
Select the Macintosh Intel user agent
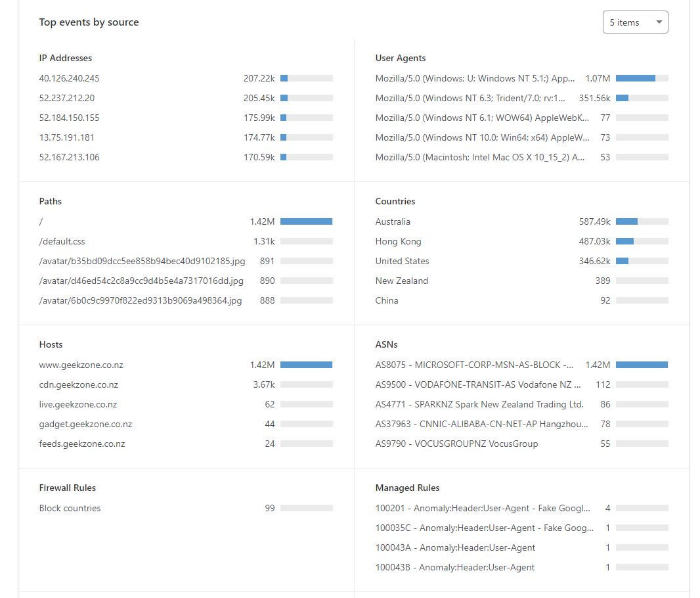480,157
